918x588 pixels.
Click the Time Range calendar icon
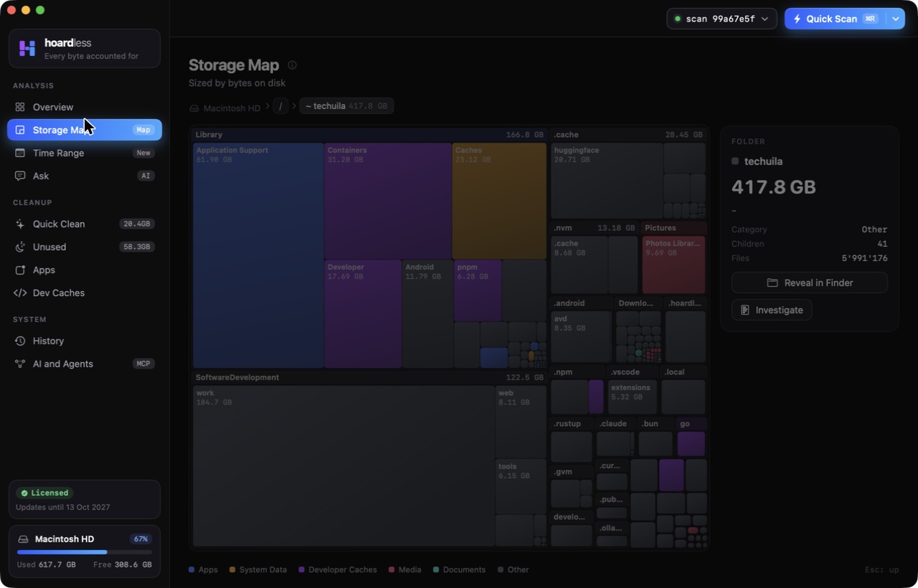(20, 153)
